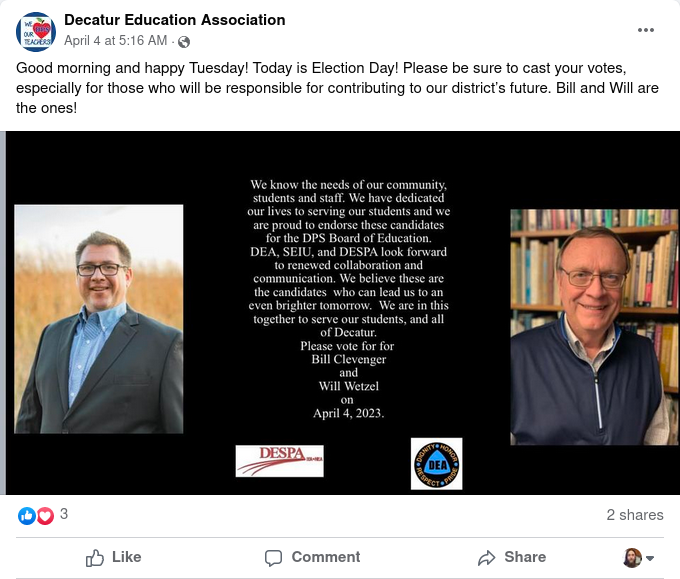View the 2 shares list
Viewport: 680px width, 579px height.
pos(635,515)
